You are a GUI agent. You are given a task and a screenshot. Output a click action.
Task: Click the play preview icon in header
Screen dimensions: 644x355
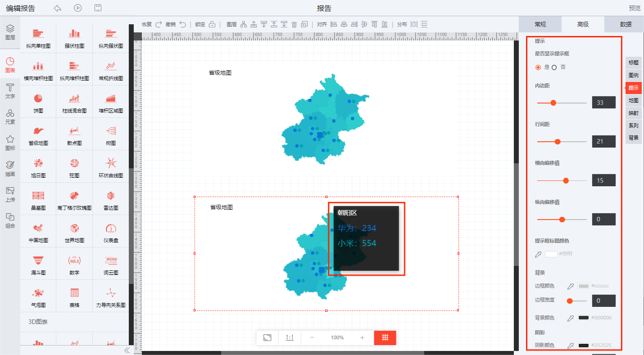click(x=78, y=8)
